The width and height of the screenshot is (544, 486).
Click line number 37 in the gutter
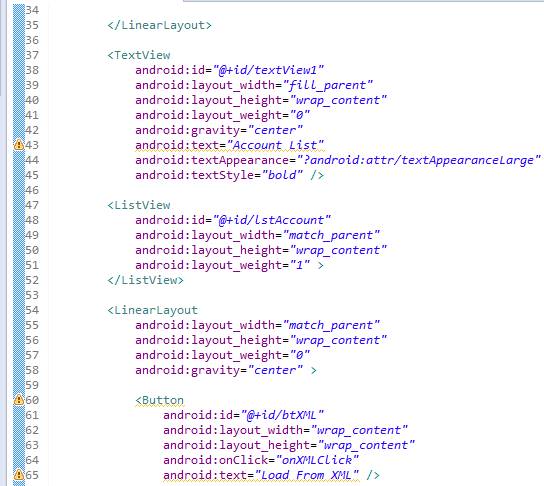pos(32,55)
